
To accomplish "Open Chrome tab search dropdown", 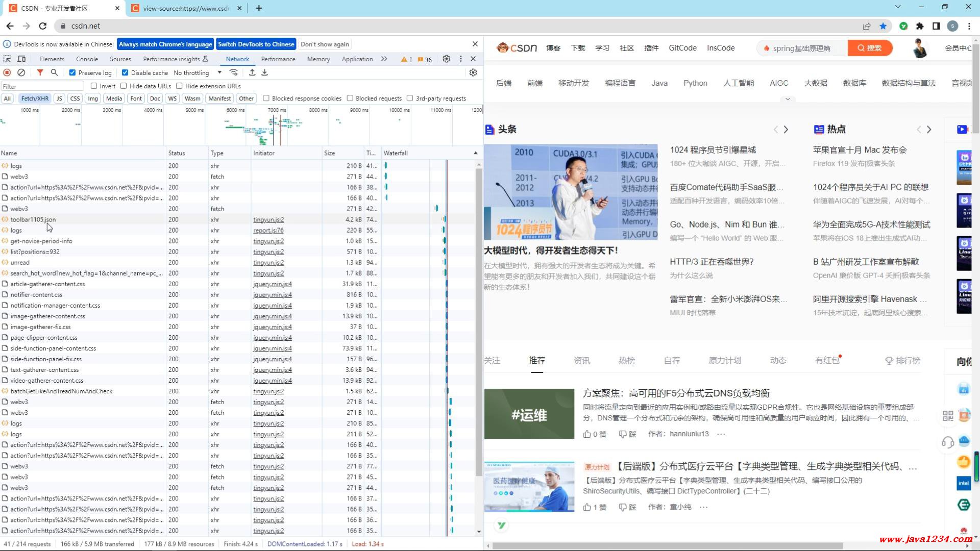I will pos(898,7).
